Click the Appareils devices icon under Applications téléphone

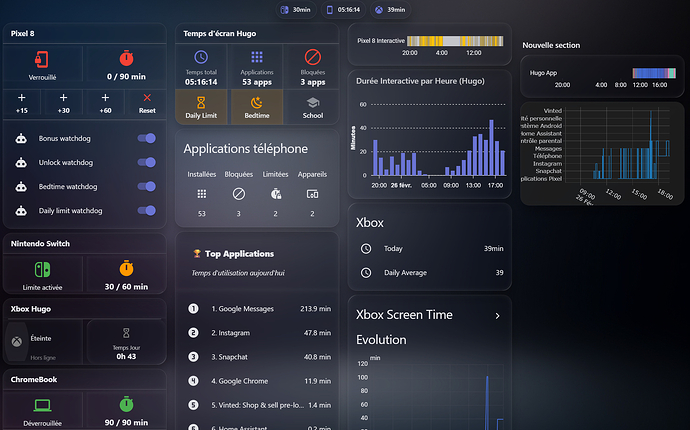[x=312, y=193]
